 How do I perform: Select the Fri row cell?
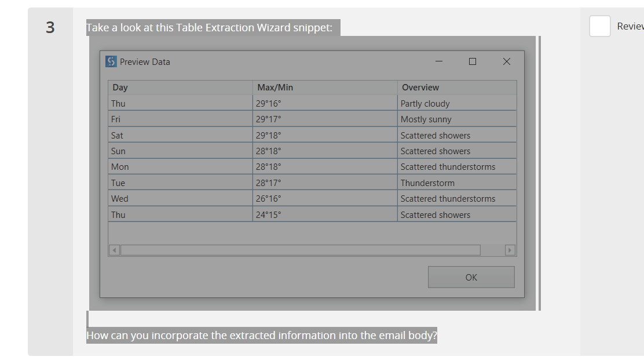[x=180, y=119]
